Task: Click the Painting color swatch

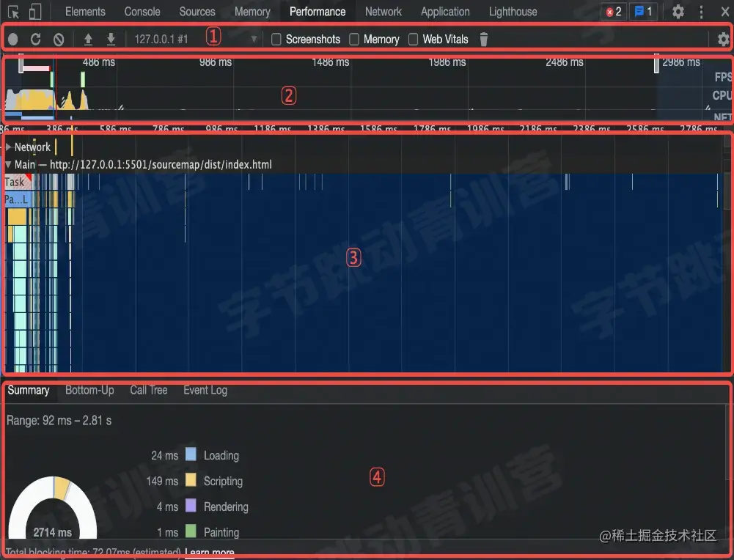Action: click(x=191, y=531)
